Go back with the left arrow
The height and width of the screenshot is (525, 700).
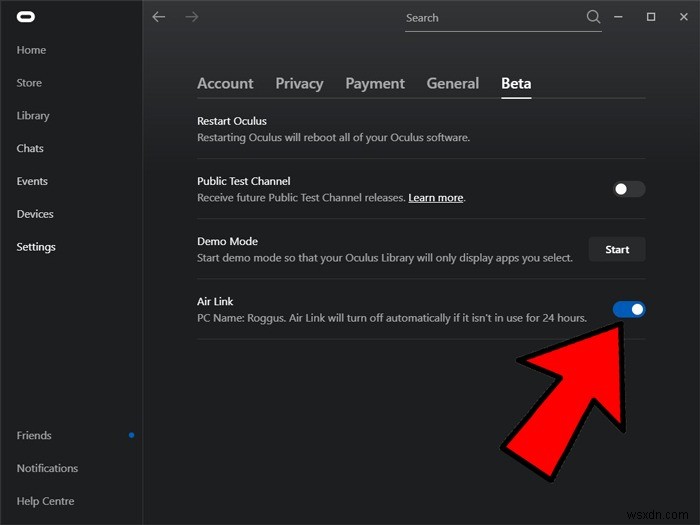point(158,17)
